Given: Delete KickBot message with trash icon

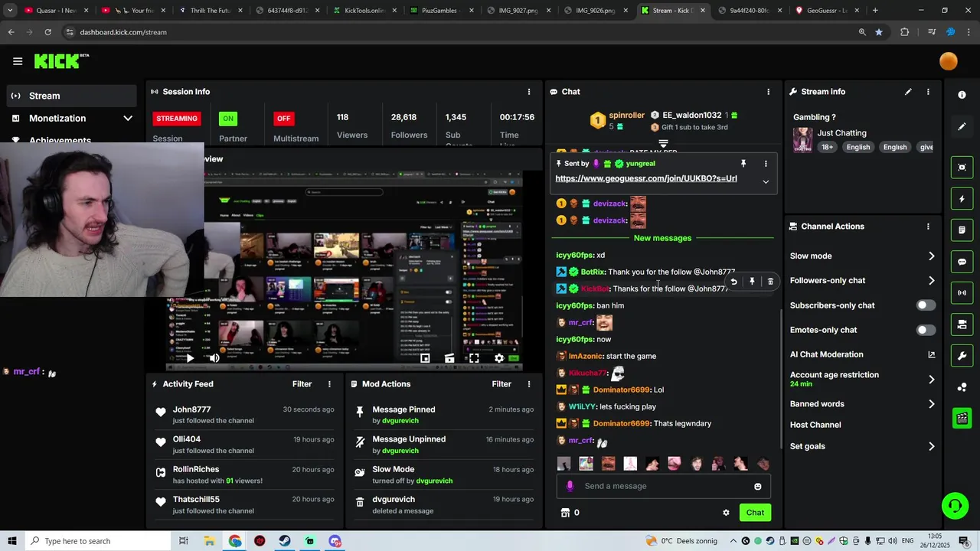Looking at the screenshot, I should point(770,282).
